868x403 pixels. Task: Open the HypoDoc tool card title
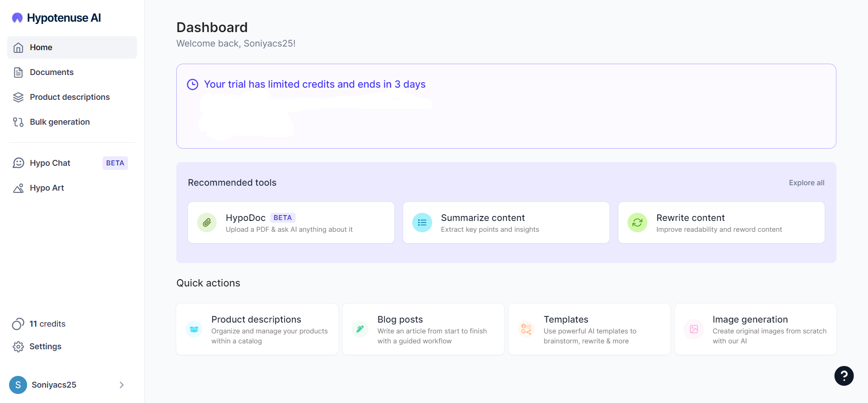(x=245, y=218)
